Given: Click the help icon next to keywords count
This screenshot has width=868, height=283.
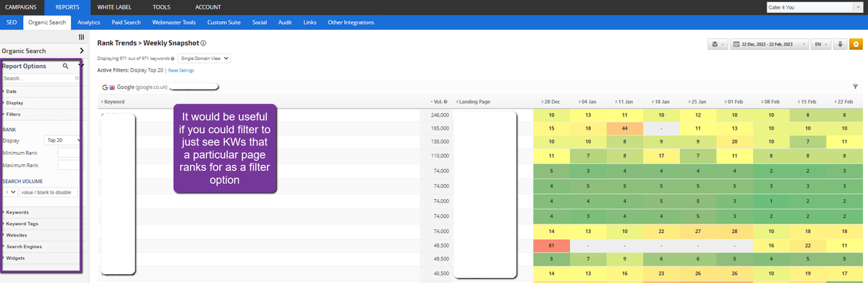Looking at the screenshot, I should pyautogui.click(x=172, y=58).
